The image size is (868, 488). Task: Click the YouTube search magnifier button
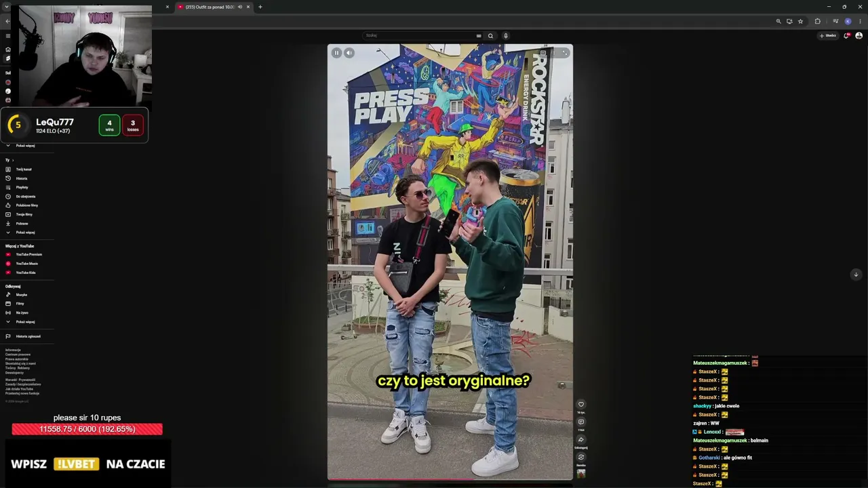click(x=491, y=36)
